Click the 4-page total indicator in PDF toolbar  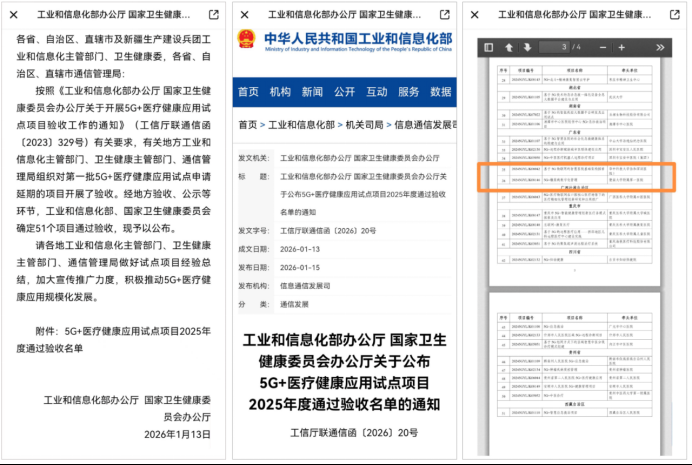576,47
